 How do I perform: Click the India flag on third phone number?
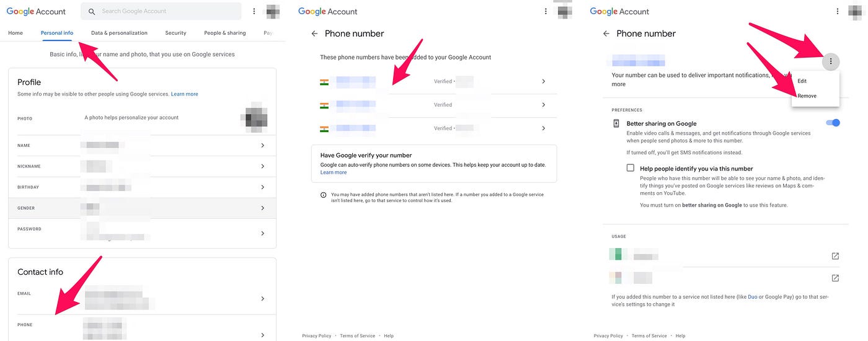pos(324,128)
